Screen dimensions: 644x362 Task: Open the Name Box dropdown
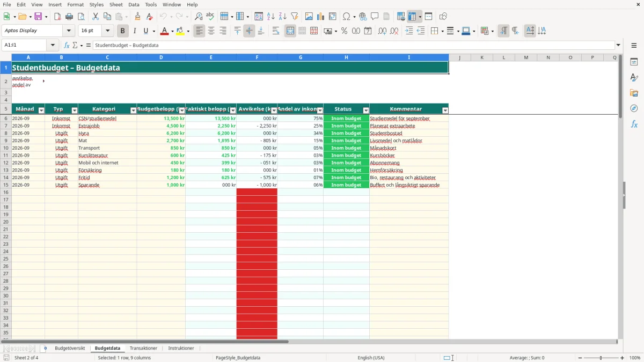pyautogui.click(x=53, y=46)
